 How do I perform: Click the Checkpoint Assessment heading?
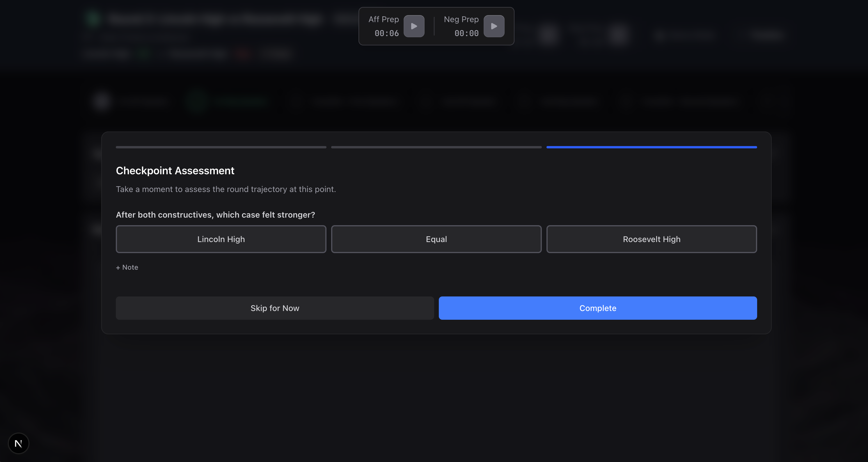(x=175, y=170)
